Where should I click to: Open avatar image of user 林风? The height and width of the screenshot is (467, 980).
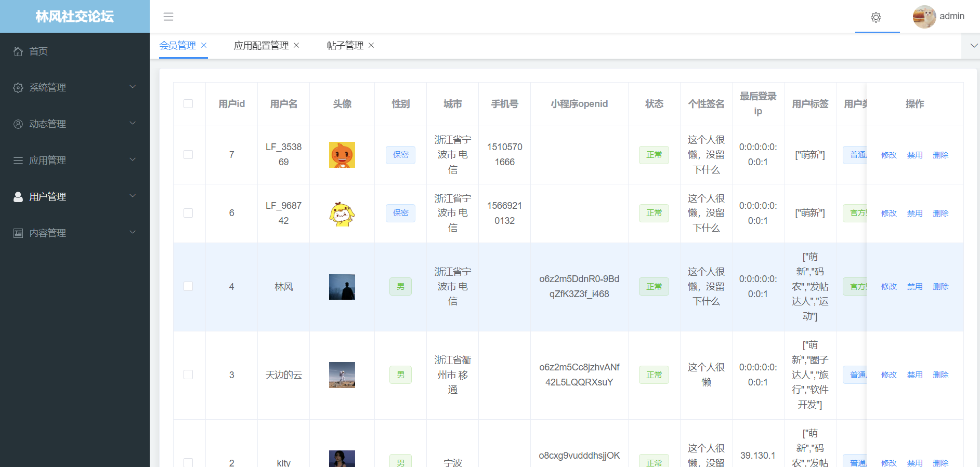342,287
